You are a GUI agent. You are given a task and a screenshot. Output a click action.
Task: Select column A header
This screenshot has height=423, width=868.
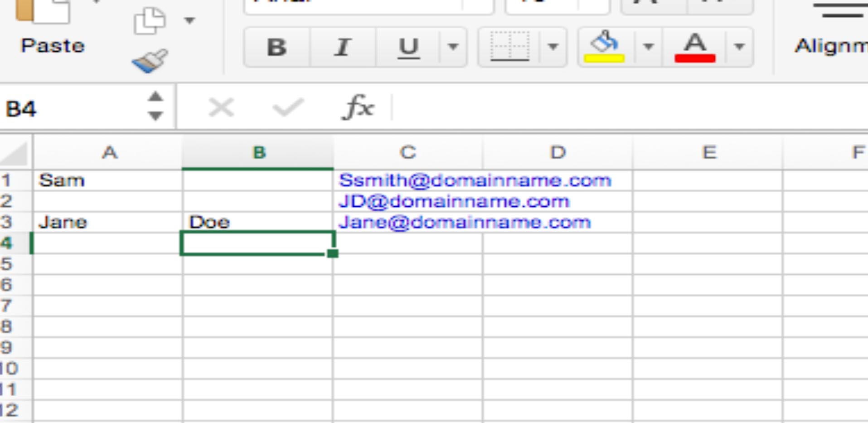point(108,153)
